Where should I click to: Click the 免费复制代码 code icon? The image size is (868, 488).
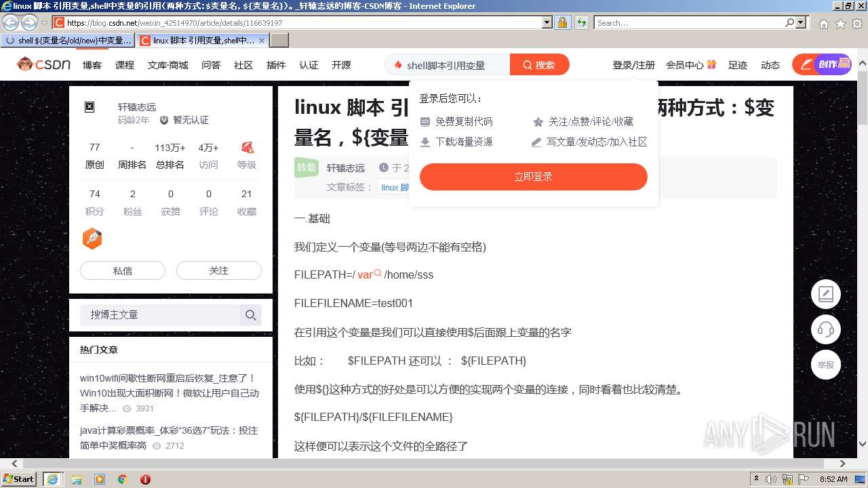pos(425,122)
